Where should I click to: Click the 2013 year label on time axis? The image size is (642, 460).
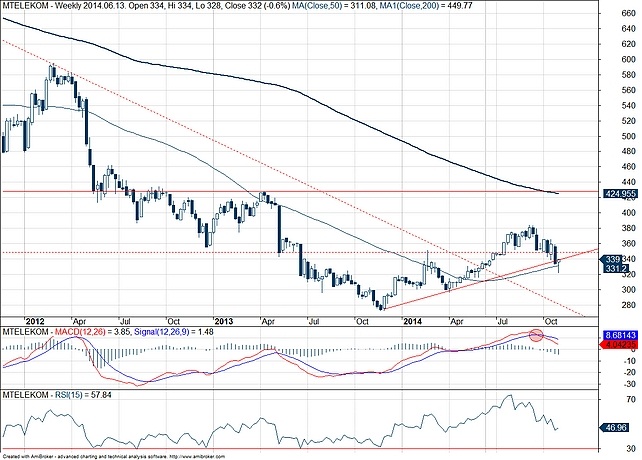tap(224, 322)
